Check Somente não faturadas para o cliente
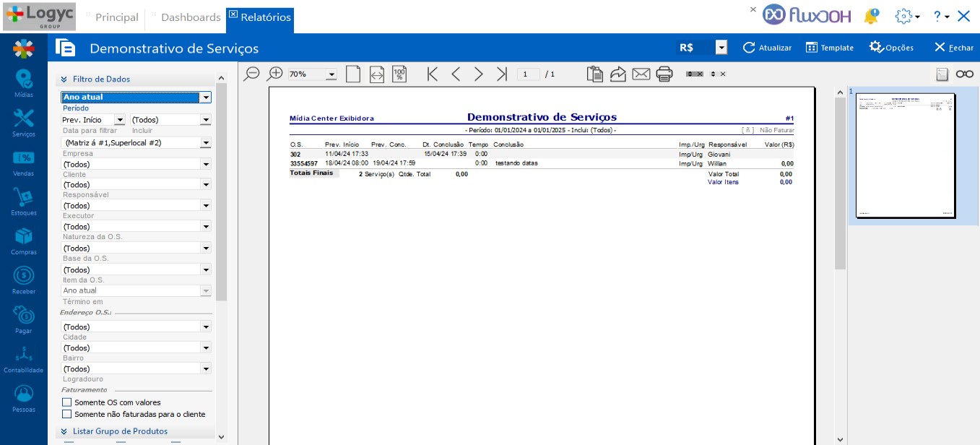The image size is (980, 445). pyautogui.click(x=67, y=415)
